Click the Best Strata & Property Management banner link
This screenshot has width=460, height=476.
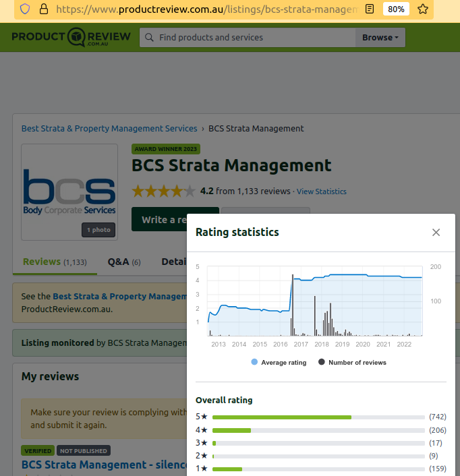coord(119,296)
